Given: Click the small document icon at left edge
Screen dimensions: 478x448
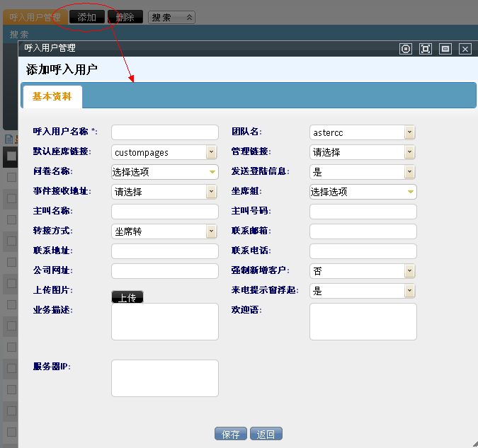Looking at the screenshot, I should 9,139.
